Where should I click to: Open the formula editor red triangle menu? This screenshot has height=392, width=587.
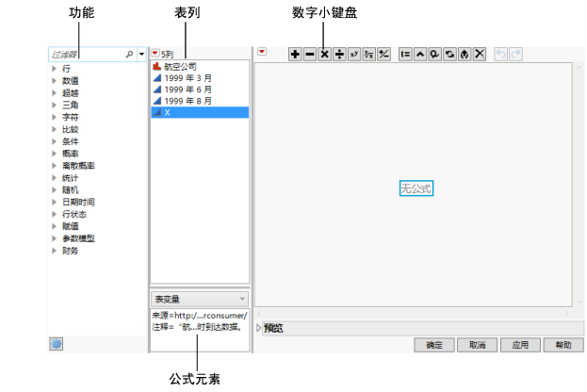pyautogui.click(x=262, y=52)
